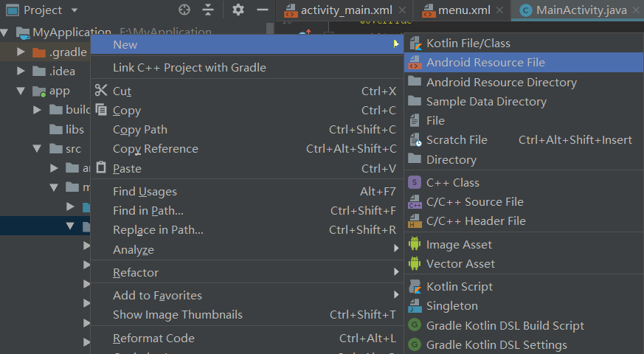This screenshot has width=644, height=354.
Task: Choose Show Image Thumbnails
Action: click(247, 315)
